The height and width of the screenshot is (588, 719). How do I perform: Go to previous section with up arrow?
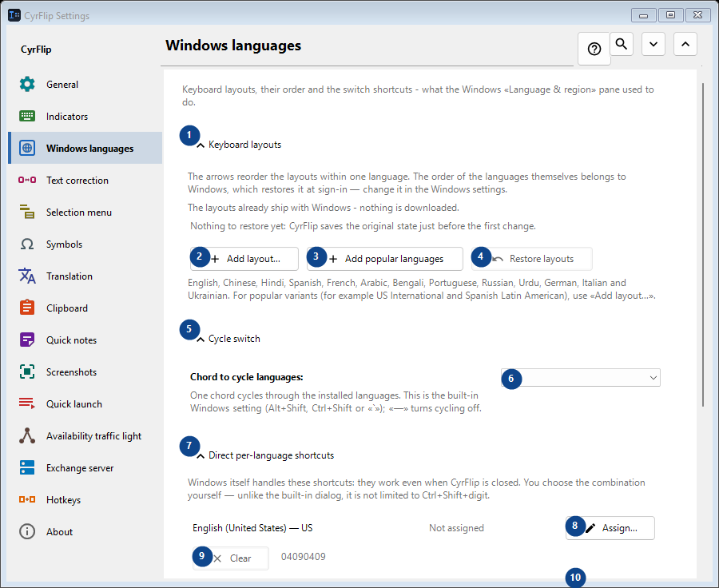685,44
